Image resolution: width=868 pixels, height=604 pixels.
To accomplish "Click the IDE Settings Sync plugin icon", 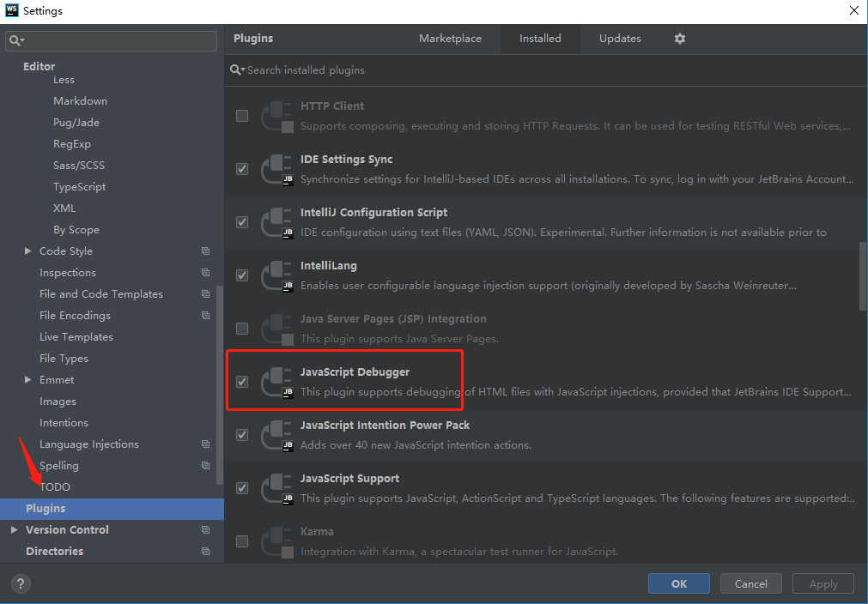I will click(276, 169).
